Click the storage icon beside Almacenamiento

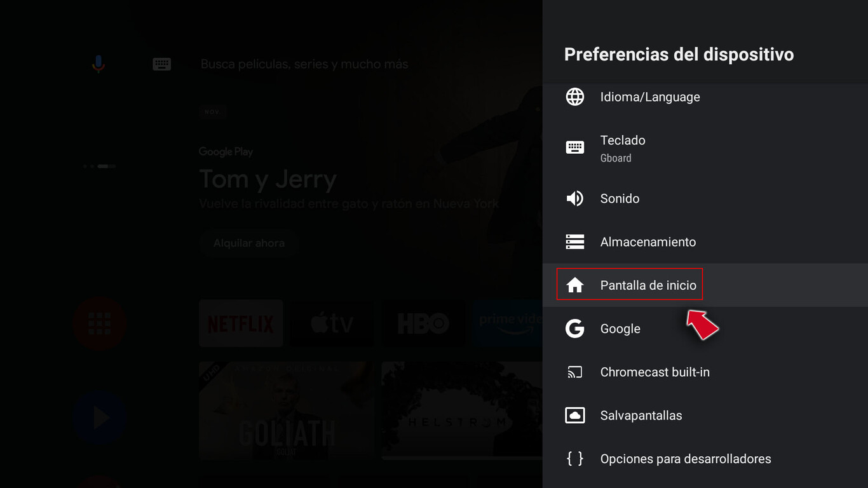click(x=575, y=242)
